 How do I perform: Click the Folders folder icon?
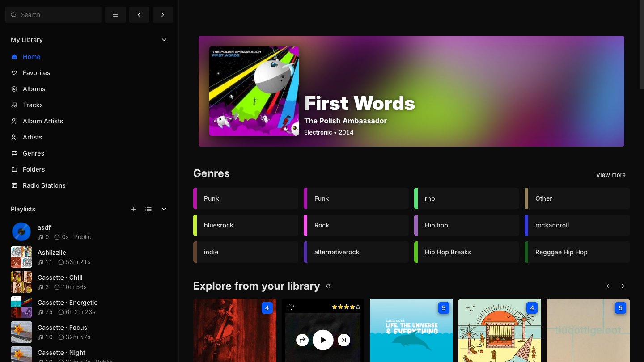point(14,169)
